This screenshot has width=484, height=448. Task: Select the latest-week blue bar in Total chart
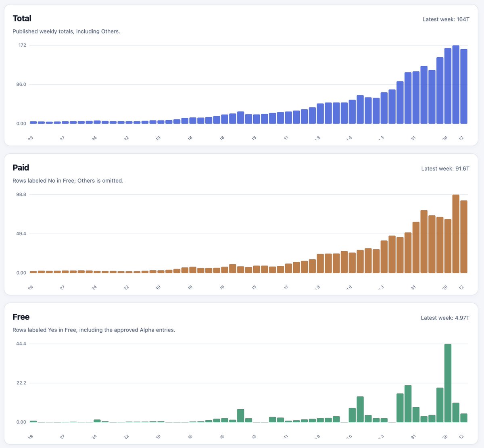pos(464,86)
